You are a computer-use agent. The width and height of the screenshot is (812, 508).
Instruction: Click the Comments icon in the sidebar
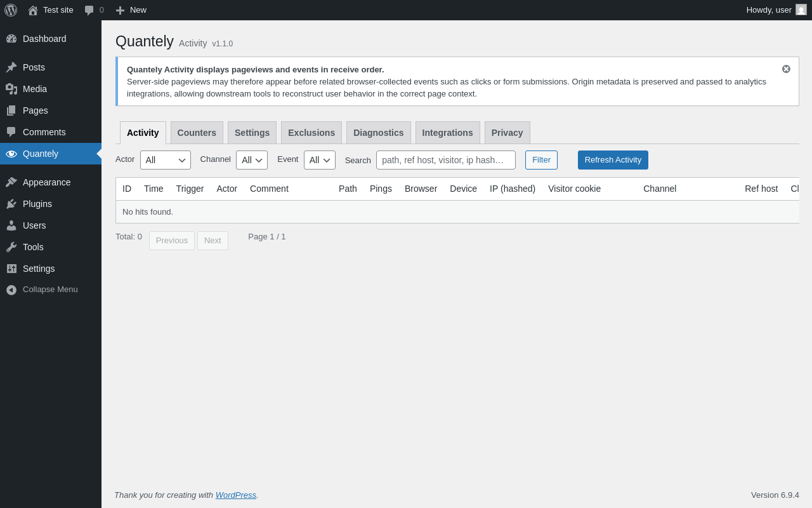pos(11,132)
